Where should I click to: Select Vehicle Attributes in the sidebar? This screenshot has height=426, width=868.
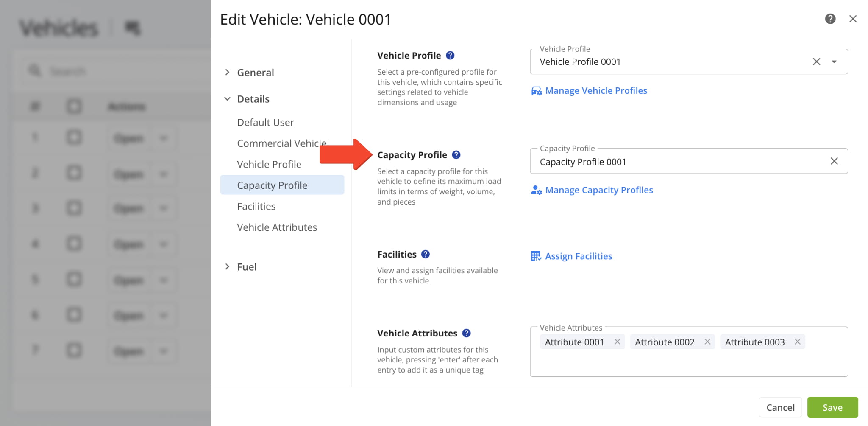pyautogui.click(x=277, y=227)
